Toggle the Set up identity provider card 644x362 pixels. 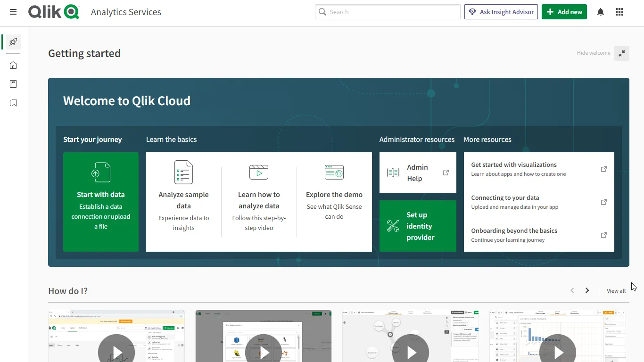(418, 226)
